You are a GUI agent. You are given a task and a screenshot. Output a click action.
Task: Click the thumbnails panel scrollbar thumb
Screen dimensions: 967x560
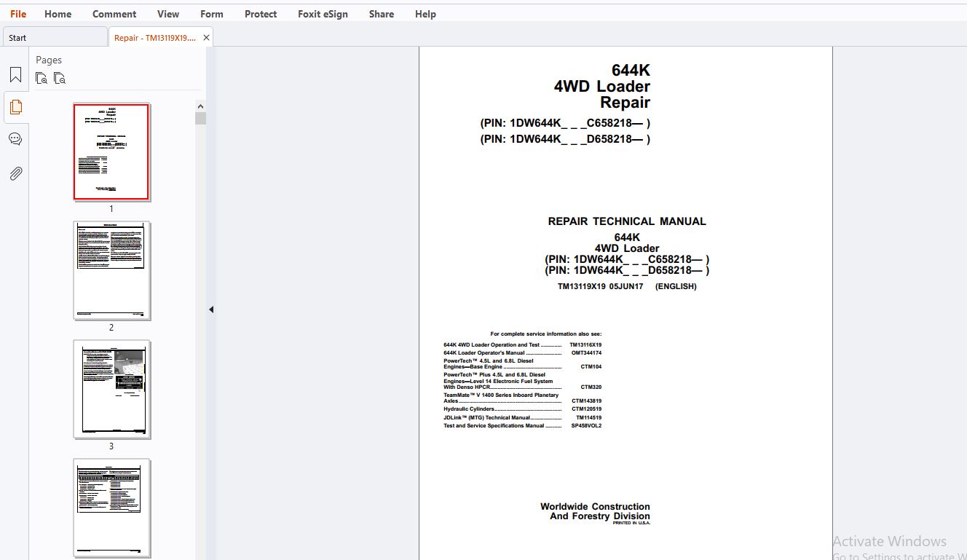point(201,119)
